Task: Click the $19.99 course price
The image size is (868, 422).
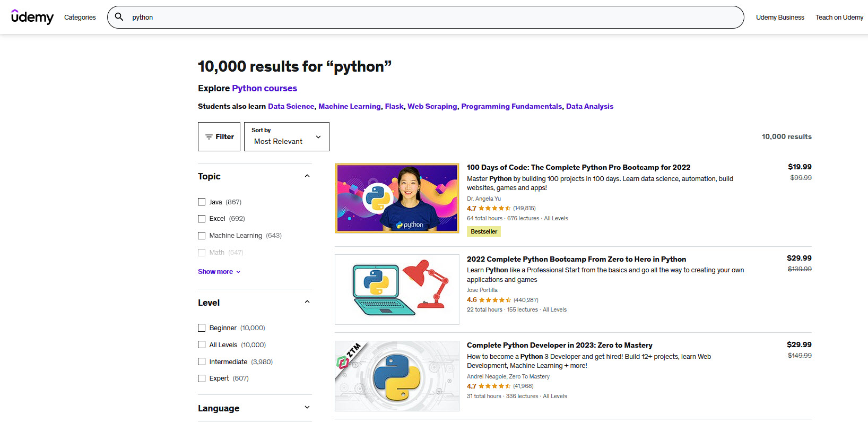Action: (800, 167)
